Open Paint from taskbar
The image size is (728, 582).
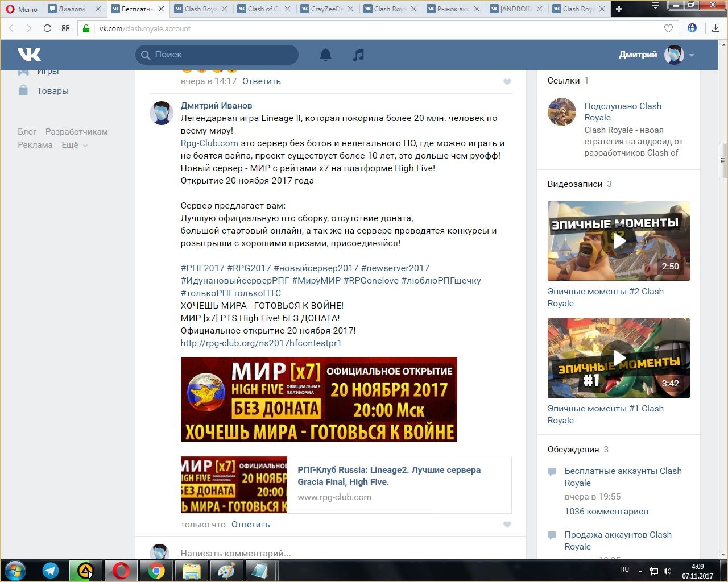coord(226,571)
